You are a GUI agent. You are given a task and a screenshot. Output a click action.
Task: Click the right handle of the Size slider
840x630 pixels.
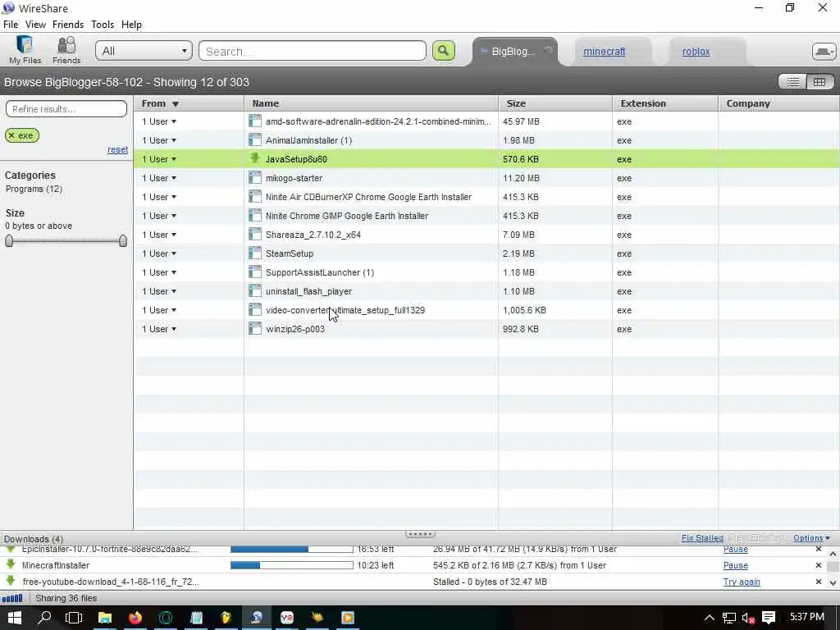pos(123,241)
